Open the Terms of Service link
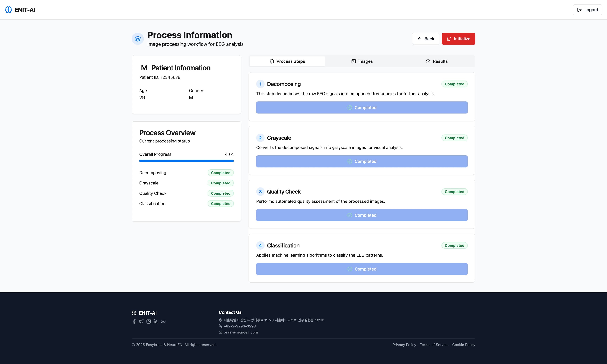 434,345
